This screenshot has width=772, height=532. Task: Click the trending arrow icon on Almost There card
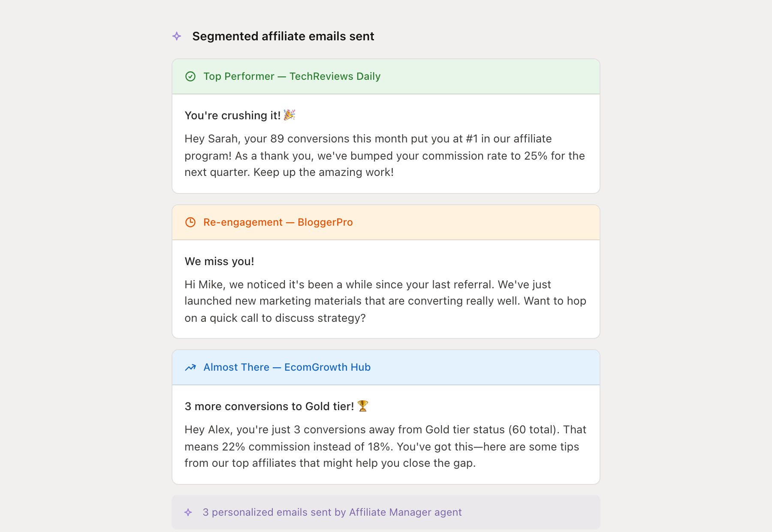pos(191,367)
